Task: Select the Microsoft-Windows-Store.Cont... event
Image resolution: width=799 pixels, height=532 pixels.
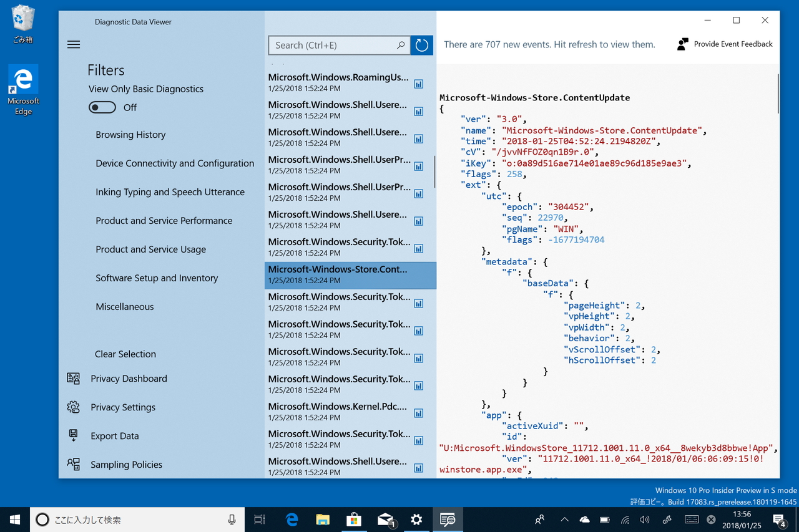Action: pyautogui.click(x=350, y=275)
